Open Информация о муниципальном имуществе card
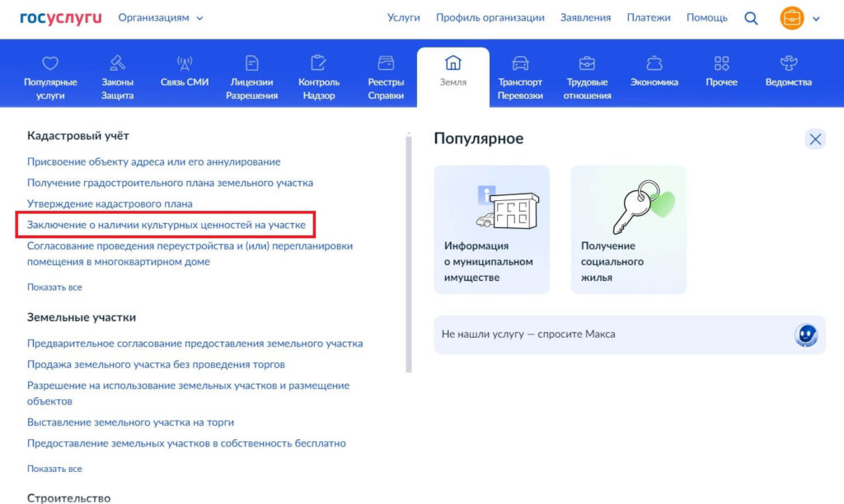The height and width of the screenshot is (504, 844). [492, 230]
